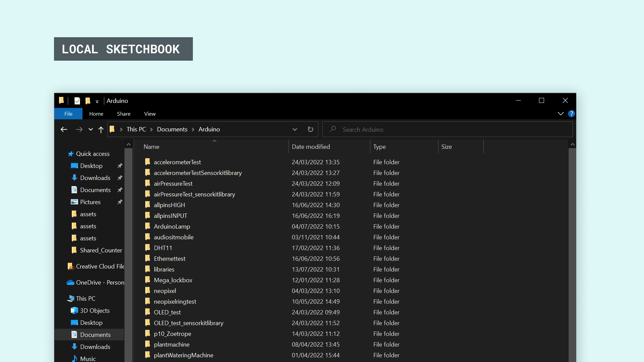Expand the ribbon with the chevron

click(560, 114)
